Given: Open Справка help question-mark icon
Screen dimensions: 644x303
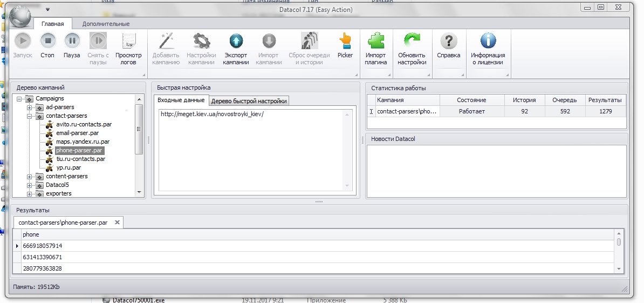Looking at the screenshot, I should (x=449, y=41).
